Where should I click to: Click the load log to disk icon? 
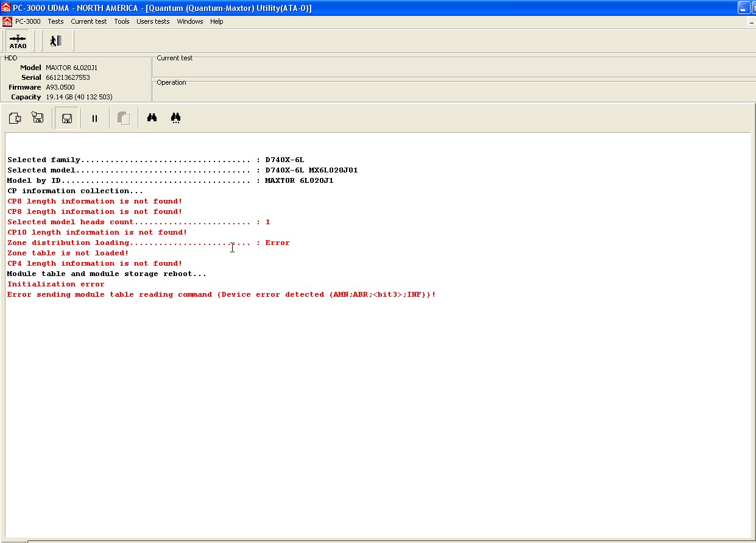tap(38, 118)
